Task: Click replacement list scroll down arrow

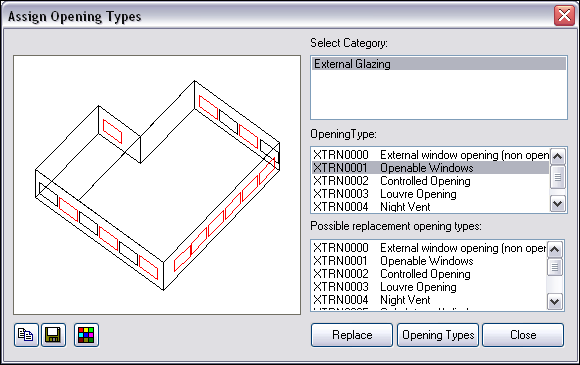Action: click(554, 302)
